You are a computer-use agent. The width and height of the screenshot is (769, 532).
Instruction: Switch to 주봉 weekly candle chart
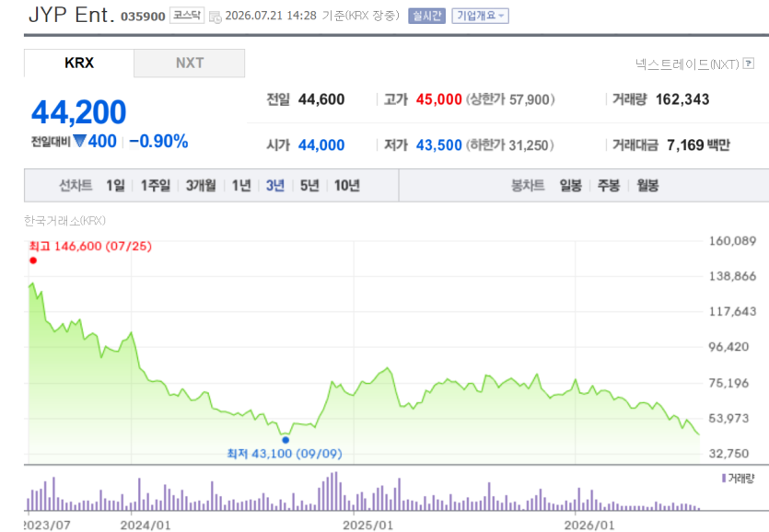[x=609, y=185]
